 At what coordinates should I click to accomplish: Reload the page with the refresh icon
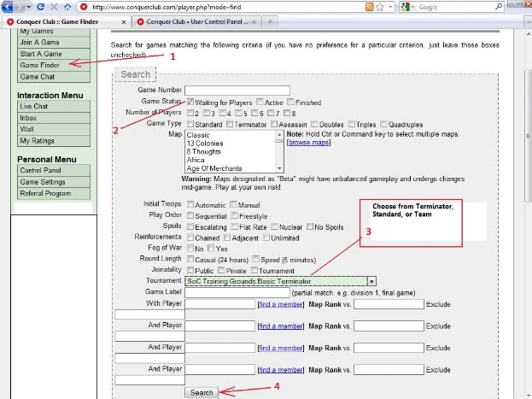[x=41, y=7]
